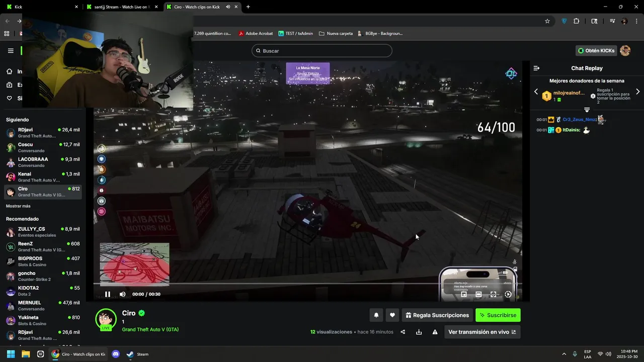Open Ver transmisión en vivo
The height and width of the screenshot is (362, 644).
[482, 332]
